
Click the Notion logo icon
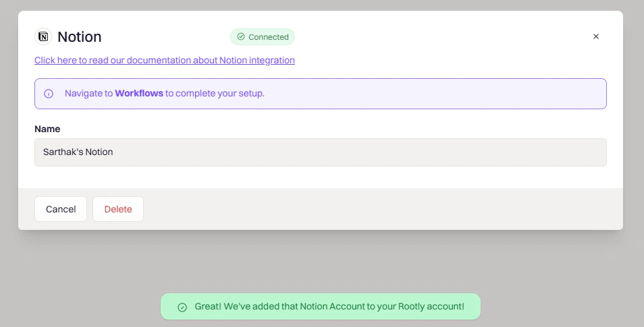click(x=43, y=36)
